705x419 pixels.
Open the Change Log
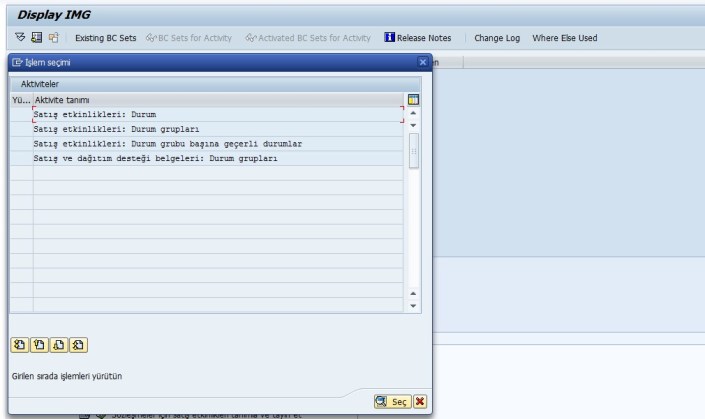pyautogui.click(x=497, y=38)
